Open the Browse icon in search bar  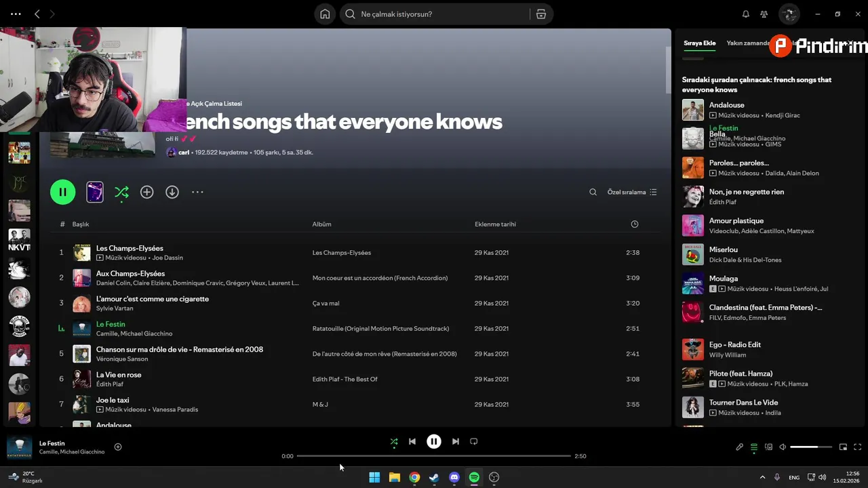pos(540,14)
